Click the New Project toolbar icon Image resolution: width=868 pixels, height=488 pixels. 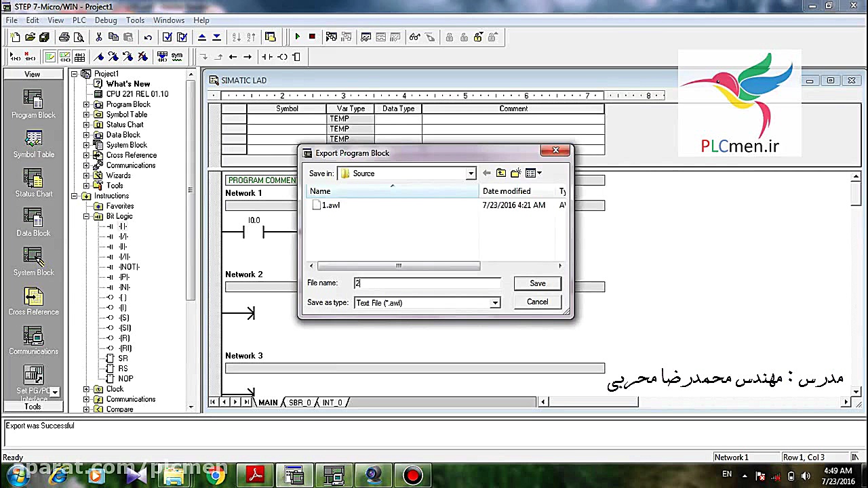tap(15, 37)
